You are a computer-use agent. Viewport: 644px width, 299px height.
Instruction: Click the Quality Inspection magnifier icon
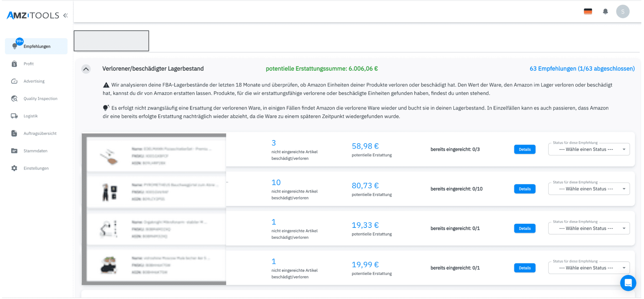point(14,99)
